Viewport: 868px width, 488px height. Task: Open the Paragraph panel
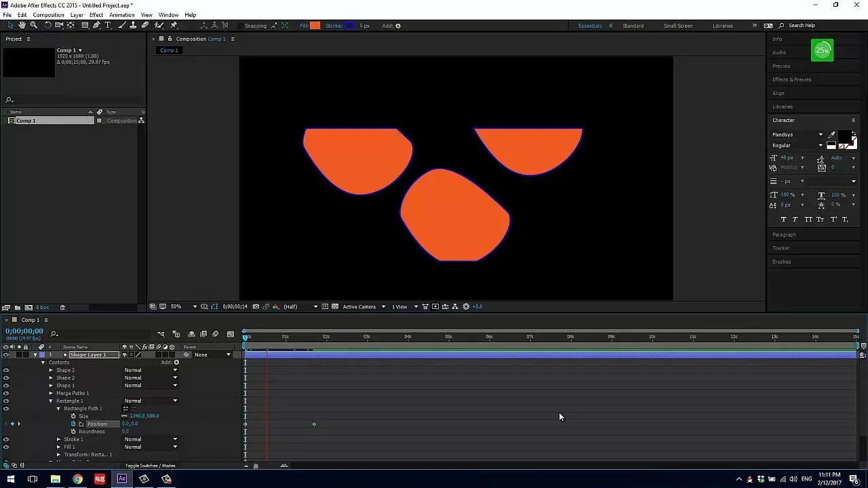784,235
